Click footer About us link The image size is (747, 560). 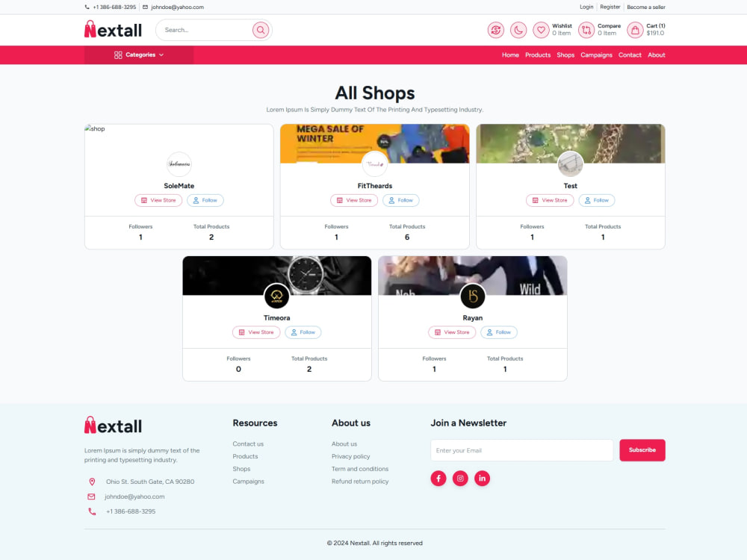[344, 444]
